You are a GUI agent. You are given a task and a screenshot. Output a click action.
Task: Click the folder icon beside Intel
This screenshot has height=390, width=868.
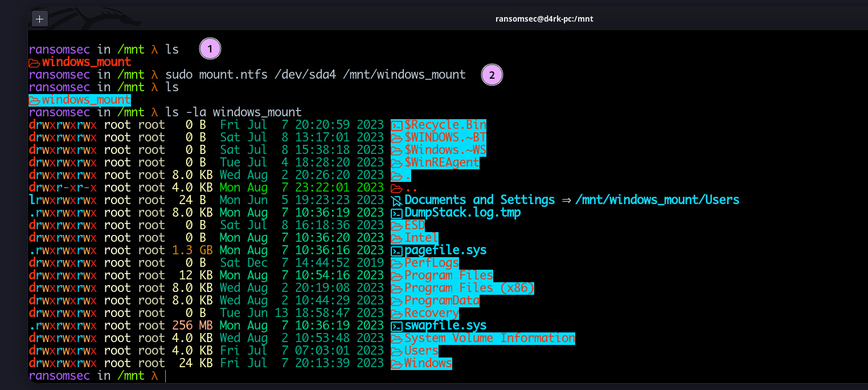coord(396,237)
